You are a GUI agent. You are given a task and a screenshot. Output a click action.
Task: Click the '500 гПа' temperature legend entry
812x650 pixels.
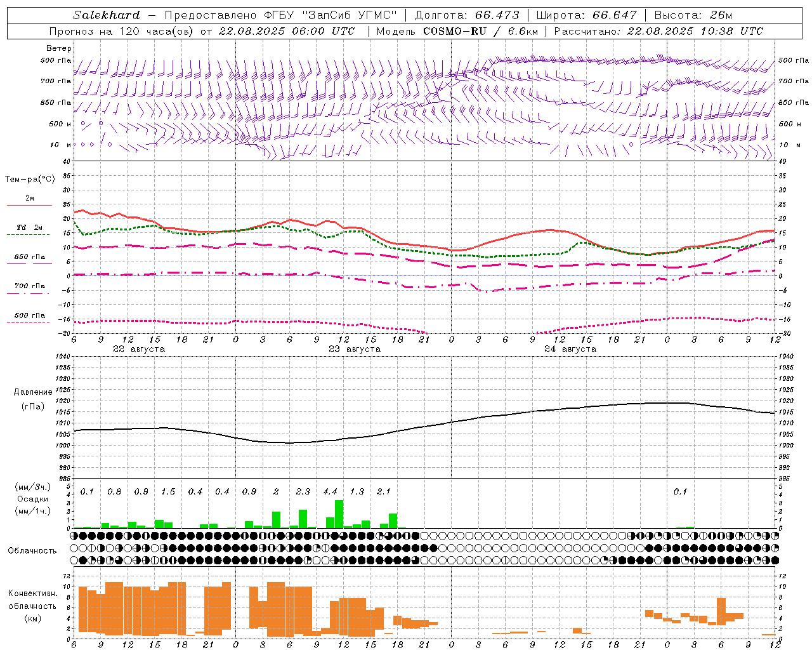click(x=30, y=315)
